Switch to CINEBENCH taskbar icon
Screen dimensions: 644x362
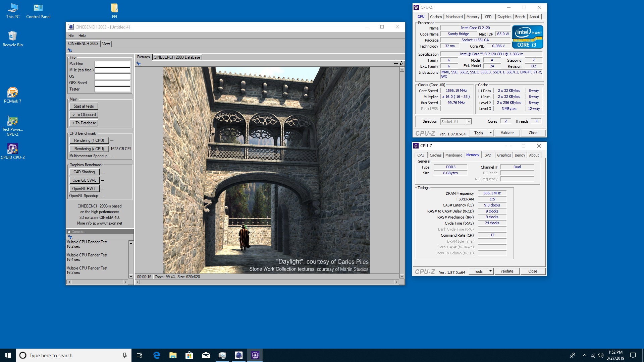pyautogui.click(x=238, y=355)
